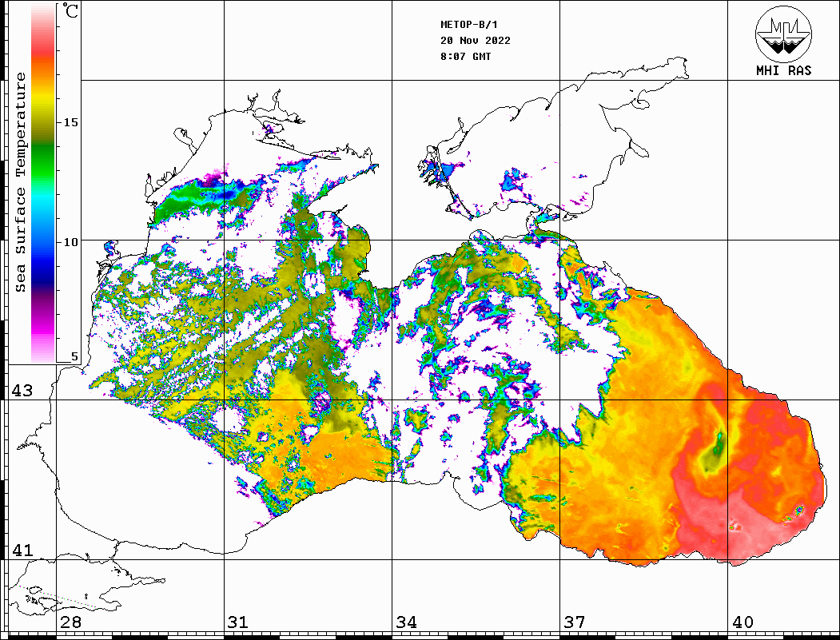Click the 15 tick label on the temperature scale

(x=71, y=122)
